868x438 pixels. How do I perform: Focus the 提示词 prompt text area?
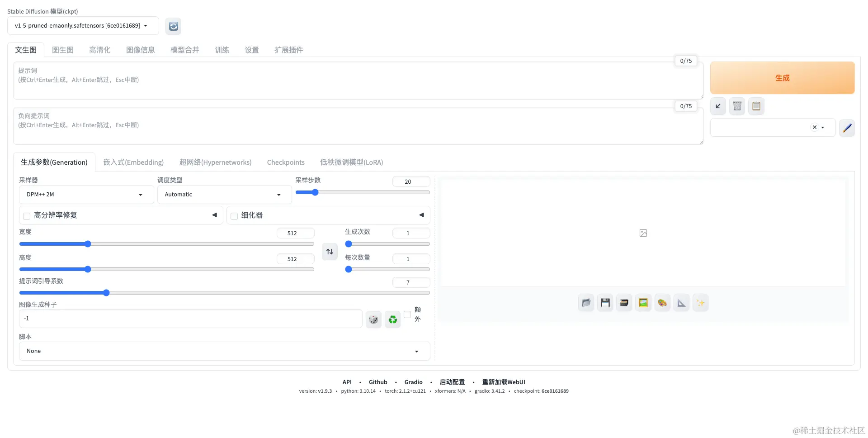coord(358,81)
